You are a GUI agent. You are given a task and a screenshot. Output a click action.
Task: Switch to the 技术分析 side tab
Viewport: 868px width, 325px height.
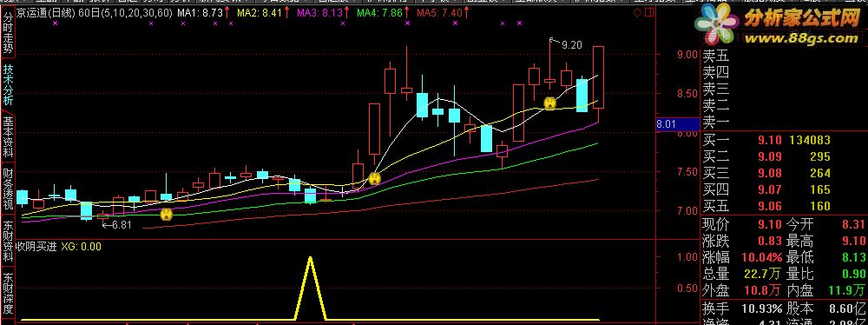pos(8,85)
